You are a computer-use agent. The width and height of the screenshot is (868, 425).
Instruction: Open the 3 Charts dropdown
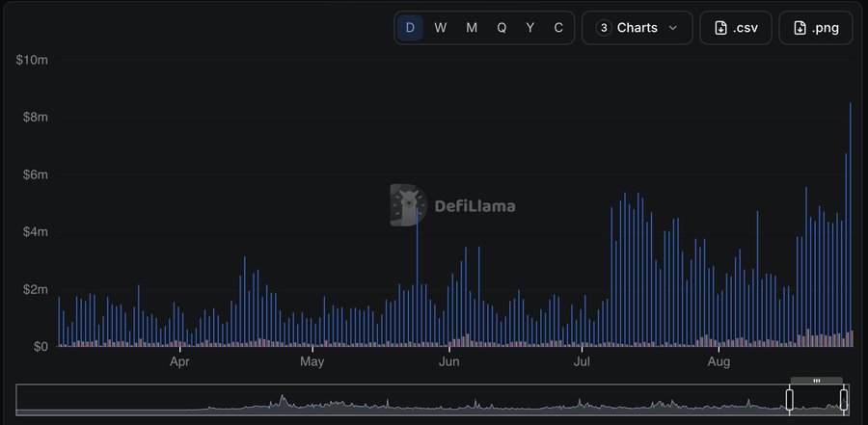coord(637,28)
